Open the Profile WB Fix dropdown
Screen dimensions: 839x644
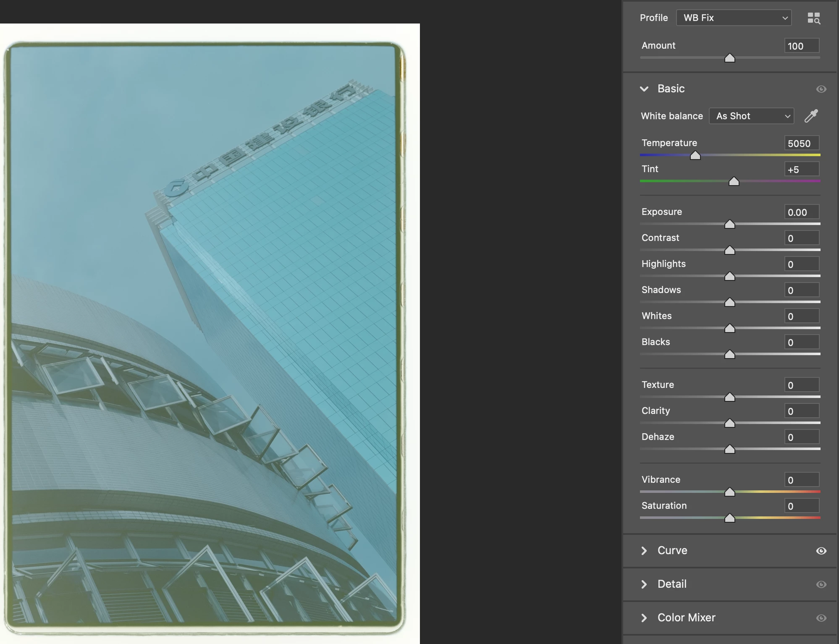tap(734, 18)
